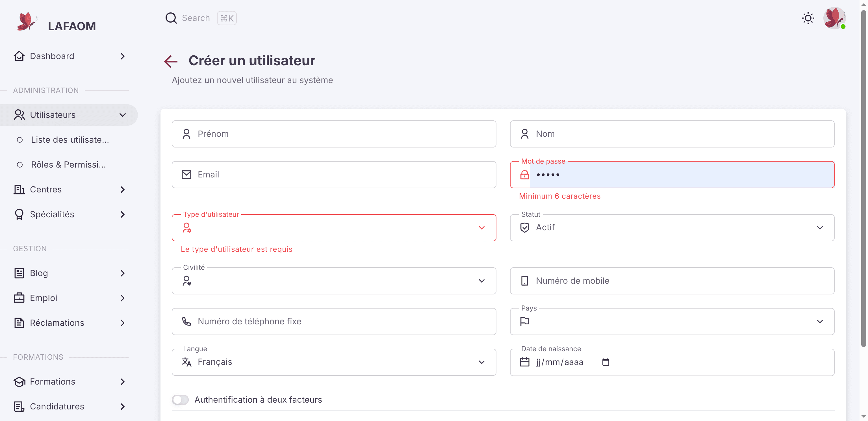Click the Blog newspaper icon
Viewport: 868px width, 421px height.
point(19,273)
